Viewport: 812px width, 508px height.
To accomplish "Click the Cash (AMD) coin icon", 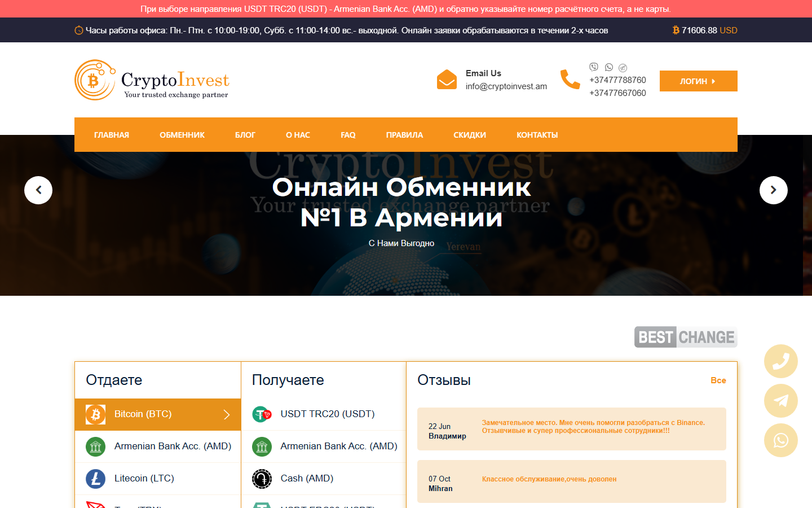I will tap(262, 479).
